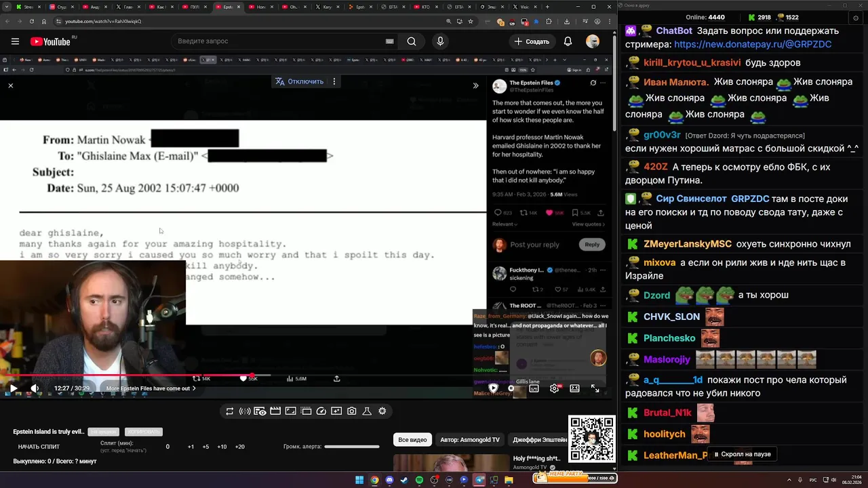Switch to the ПУЛ browser tab
The image size is (868, 488).
(x=196, y=7)
